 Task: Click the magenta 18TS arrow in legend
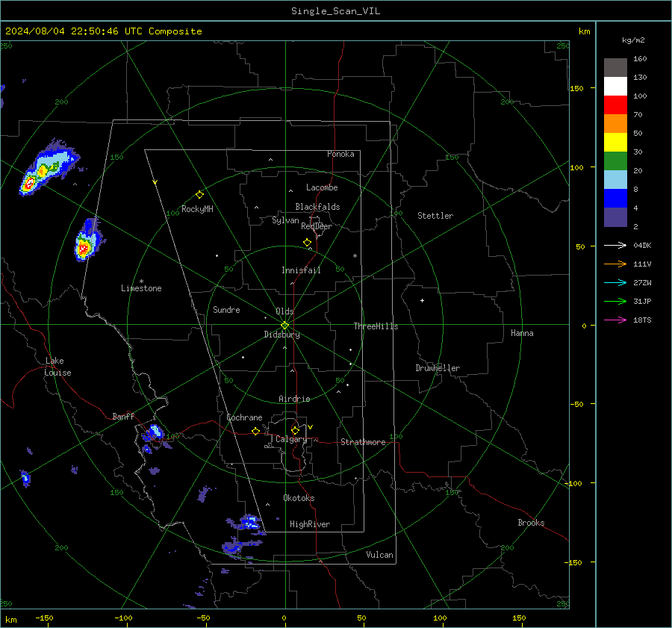[615, 320]
